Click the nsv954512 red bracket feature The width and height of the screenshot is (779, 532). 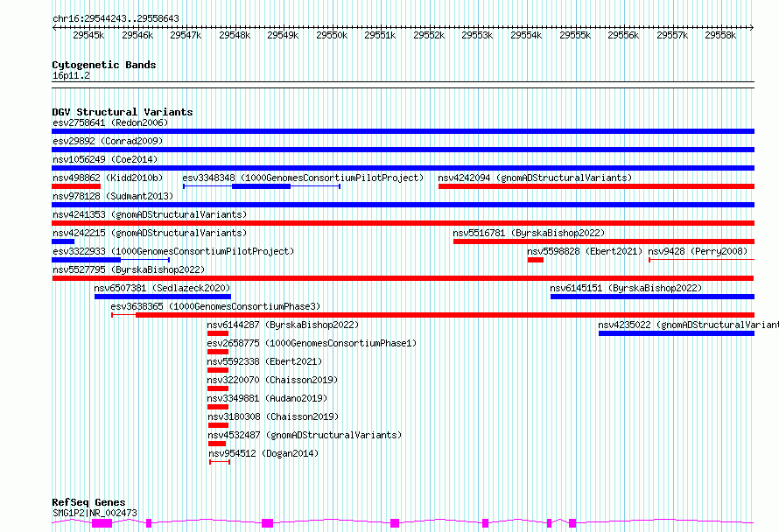tap(220, 462)
